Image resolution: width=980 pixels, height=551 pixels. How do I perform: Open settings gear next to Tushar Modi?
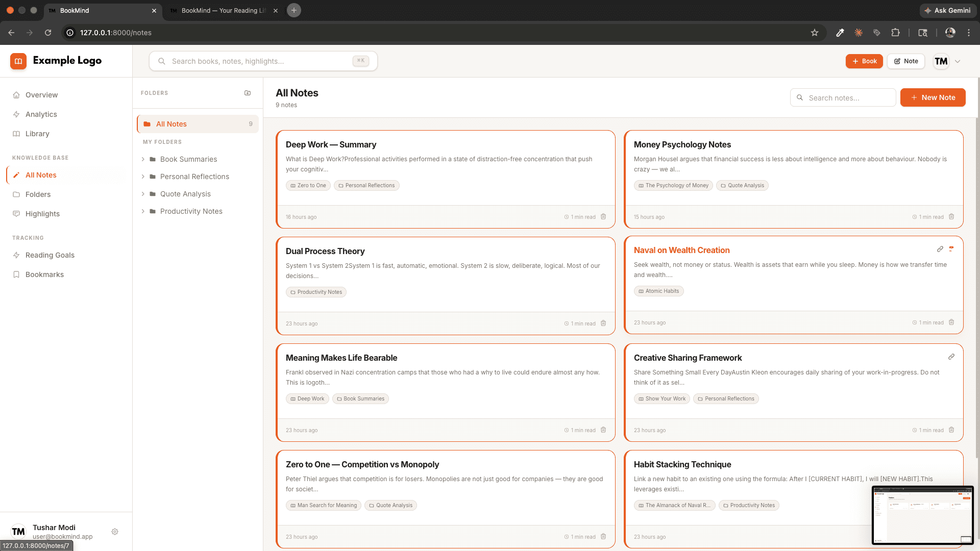[x=115, y=532]
